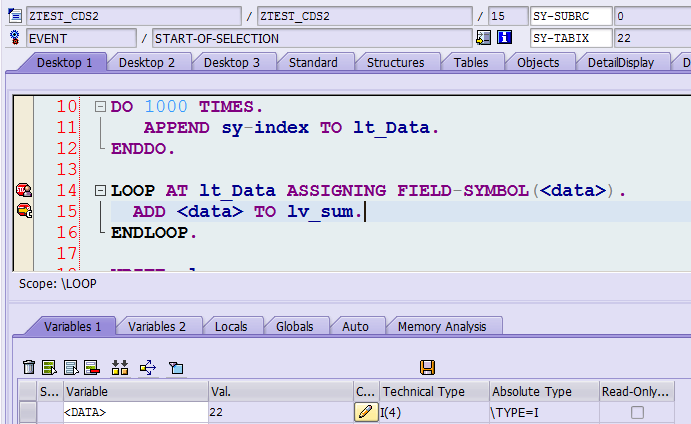
Task: Click the program list icon beside ZTEST_CDS2
Action: [15, 16]
